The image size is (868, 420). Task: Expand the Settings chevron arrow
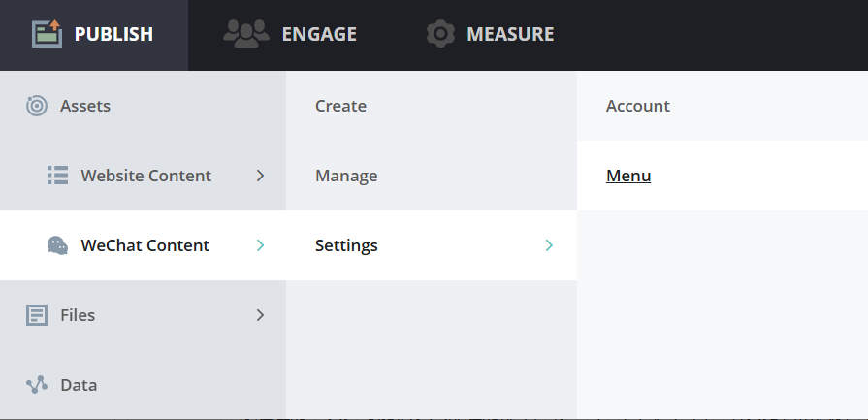point(549,245)
